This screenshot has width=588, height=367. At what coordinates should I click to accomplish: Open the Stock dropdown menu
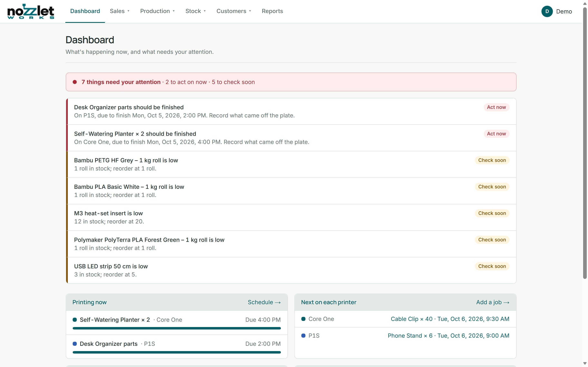click(x=196, y=11)
